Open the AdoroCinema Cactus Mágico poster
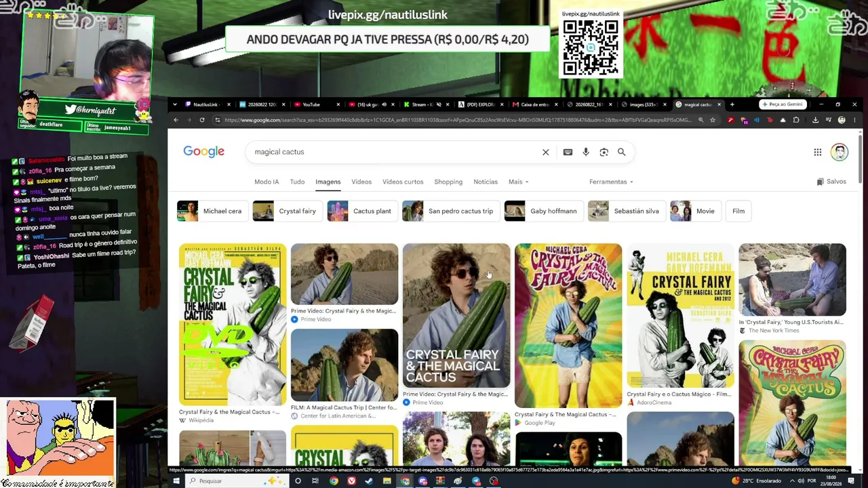 (x=680, y=315)
